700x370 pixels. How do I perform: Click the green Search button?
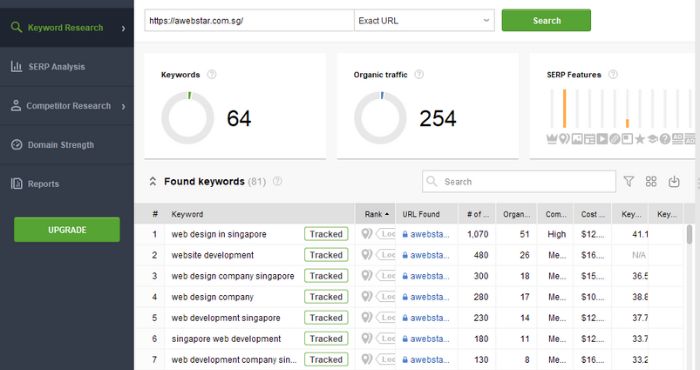(x=546, y=21)
